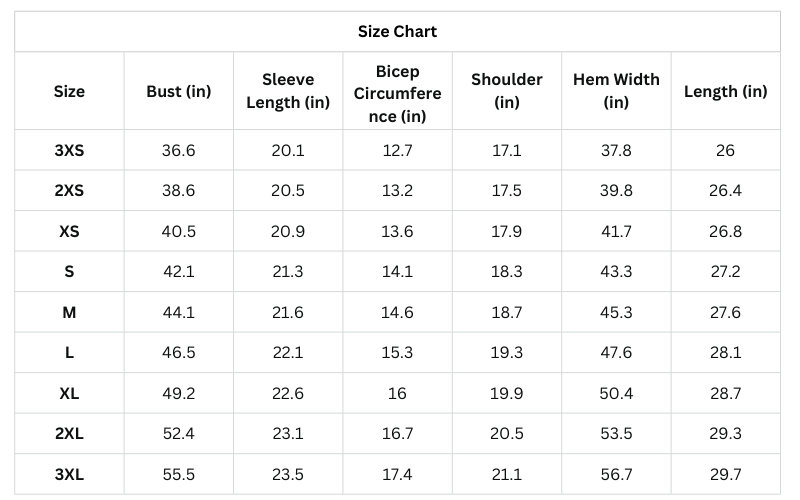
Task: Select the Length (in) column header
Action: tap(726, 91)
